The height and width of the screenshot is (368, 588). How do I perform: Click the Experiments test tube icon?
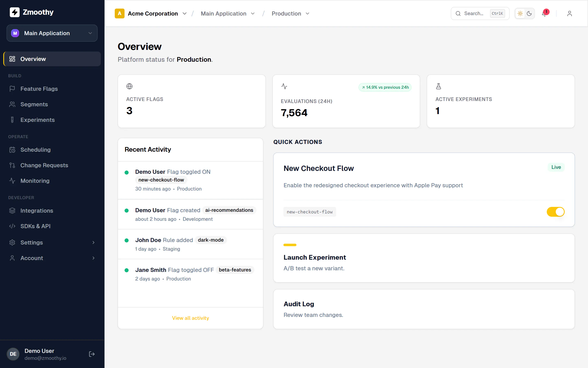(12, 120)
